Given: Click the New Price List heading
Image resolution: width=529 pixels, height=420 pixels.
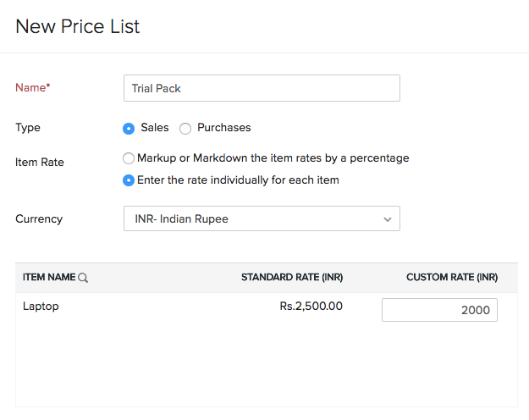Looking at the screenshot, I should pos(78,26).
